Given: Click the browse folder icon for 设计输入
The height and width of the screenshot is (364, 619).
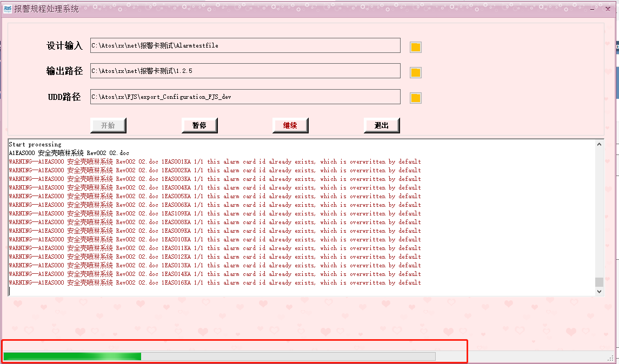Looking at the screenshot, I should (415, 47).
